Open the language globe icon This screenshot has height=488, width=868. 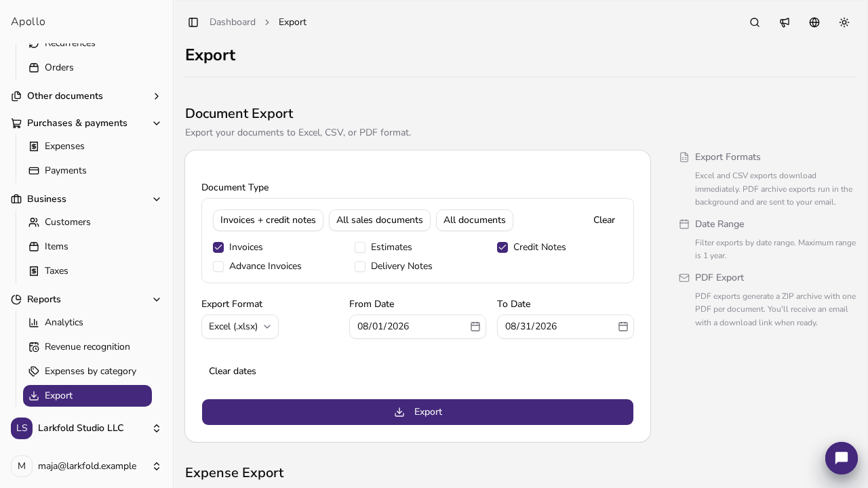(x=814, y=22)
